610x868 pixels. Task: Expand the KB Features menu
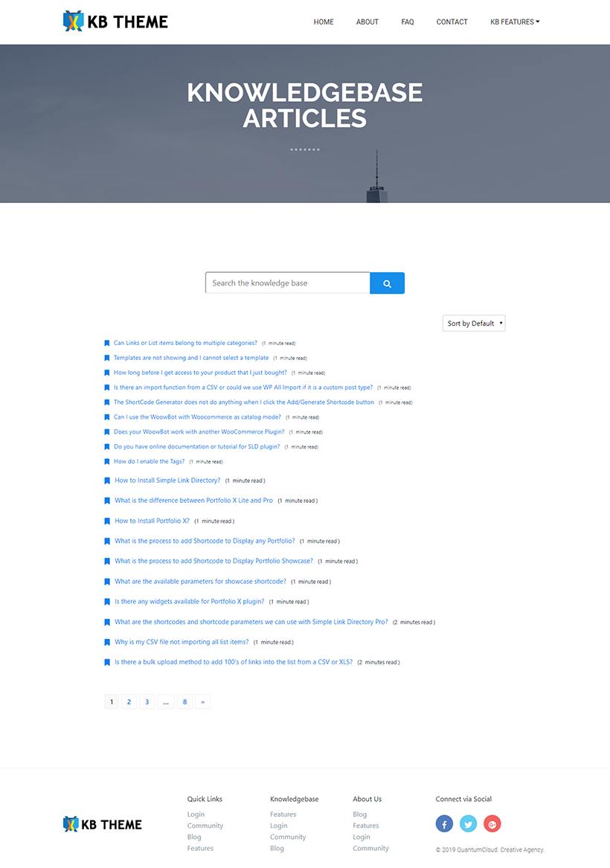(x=515, y=22)
